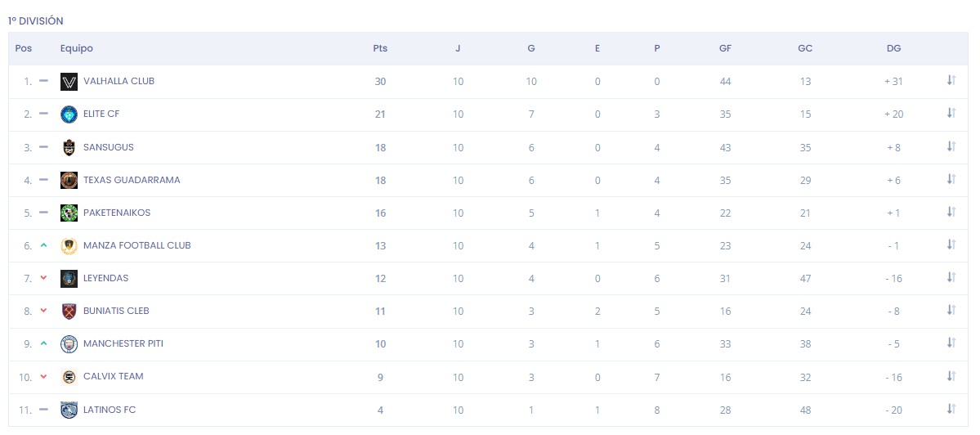Open the CALVIX TEAM team name link

[x=113, y=376]
